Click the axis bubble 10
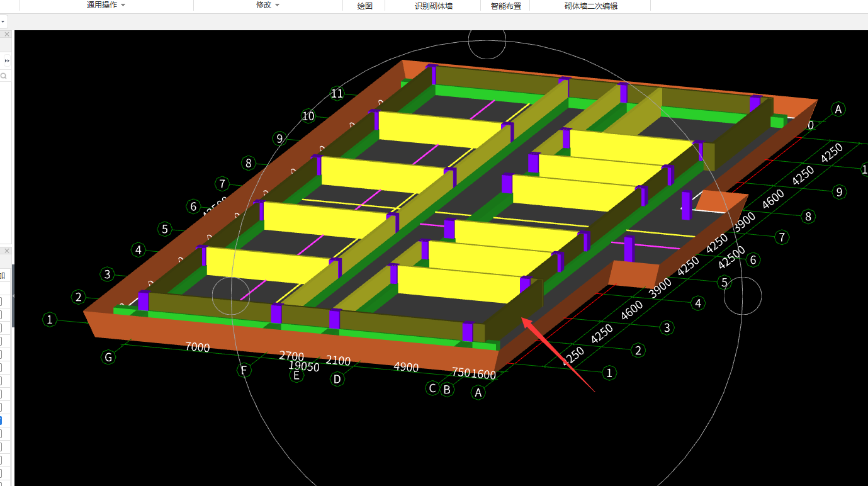This screenshot has width=868, height=486. coord(308,116)
